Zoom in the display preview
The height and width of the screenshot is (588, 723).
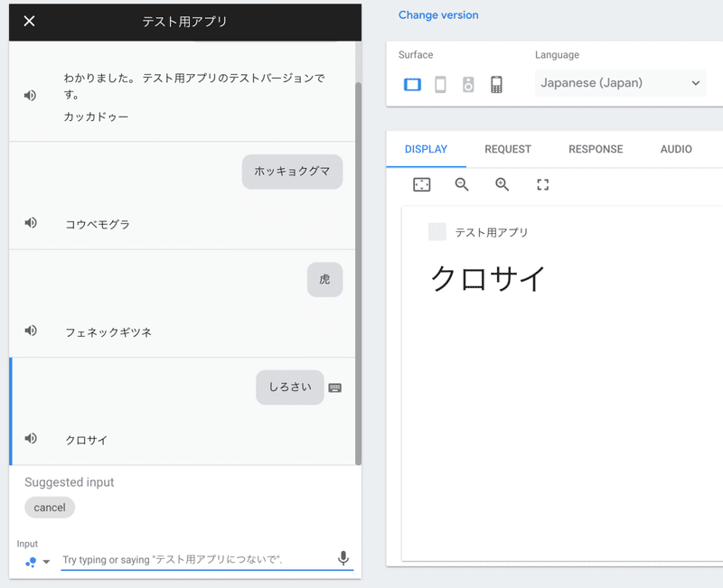pos(502,185)
